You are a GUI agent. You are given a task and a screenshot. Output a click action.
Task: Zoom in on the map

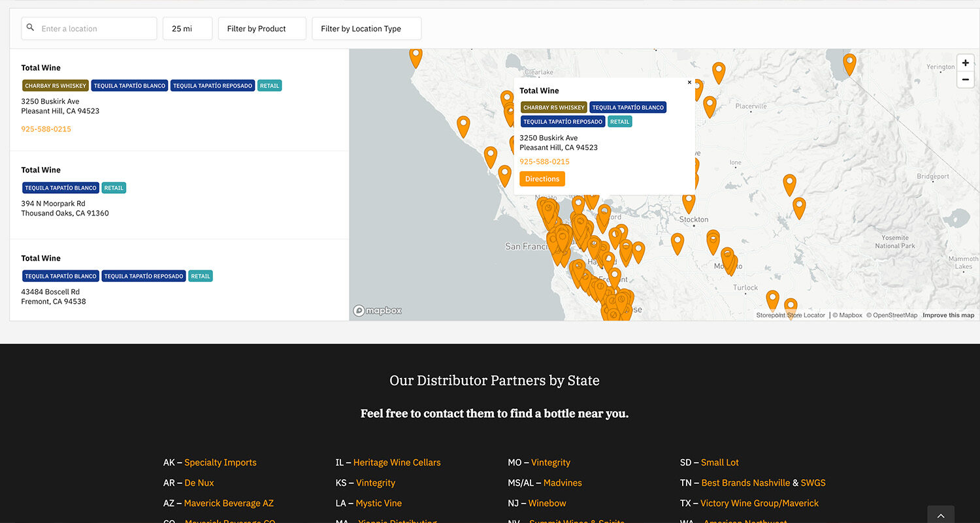965,63
